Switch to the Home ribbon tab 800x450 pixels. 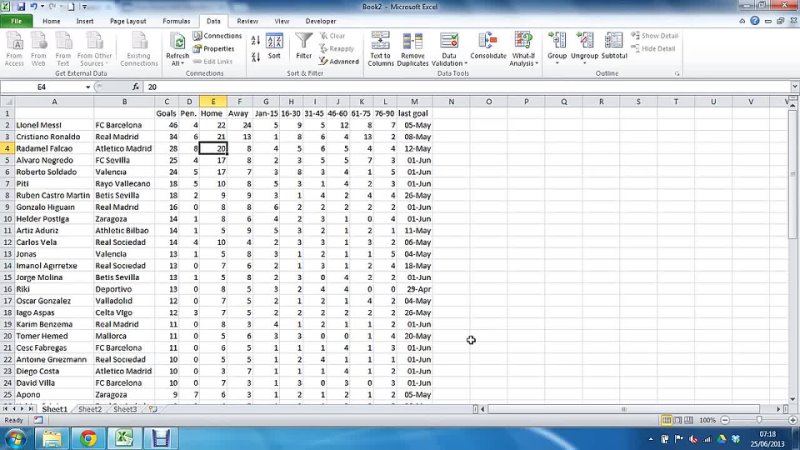pyautogui.click(x=51, y=21)
